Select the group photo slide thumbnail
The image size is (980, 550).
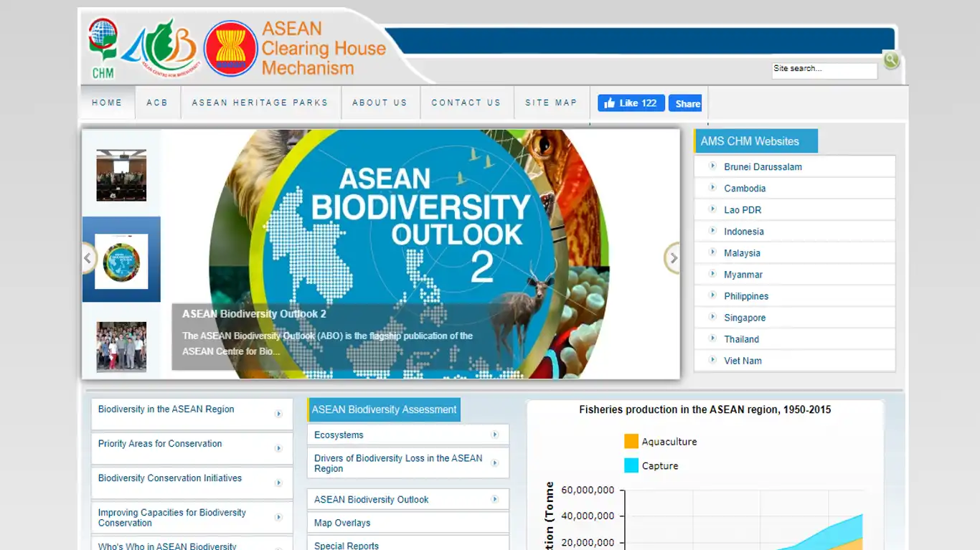[x=121, y=346]
